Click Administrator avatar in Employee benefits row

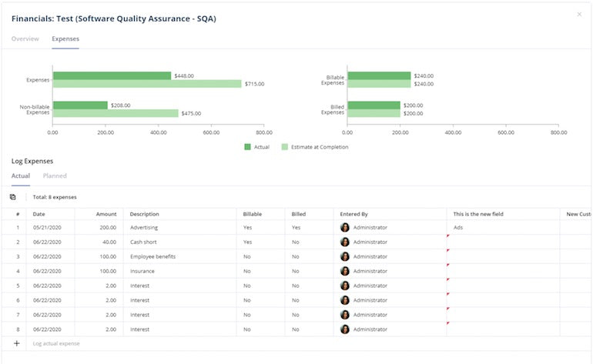pyautogui.click(x=345, y=256)
